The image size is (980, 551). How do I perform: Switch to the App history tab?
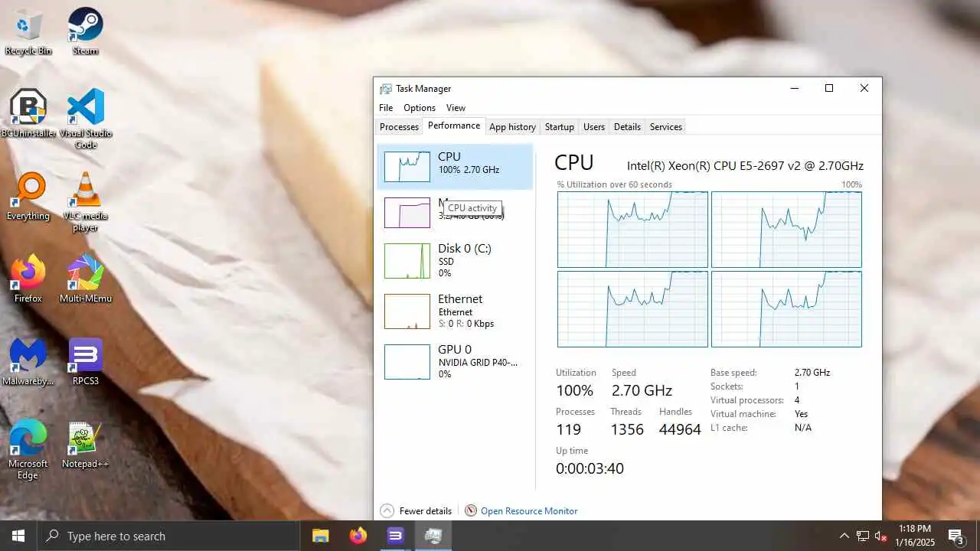(x=512, y=127)
